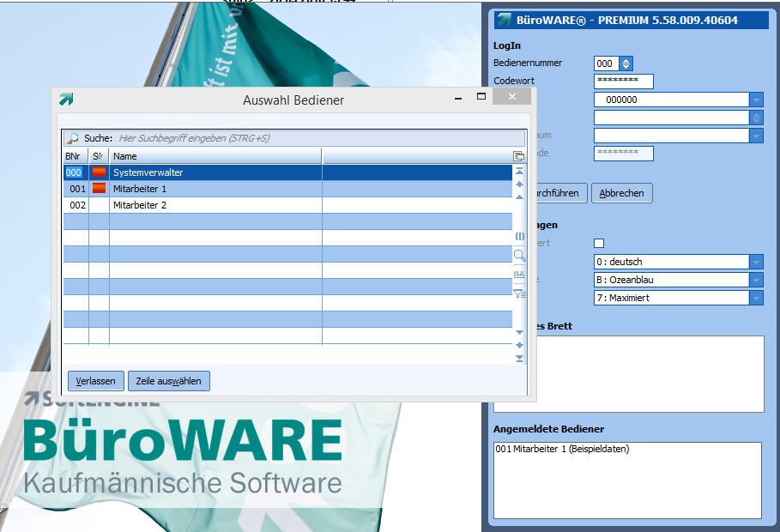
Task: Click the red status flag for Mitarbeiter 1
Action: [x=99, y=189]
